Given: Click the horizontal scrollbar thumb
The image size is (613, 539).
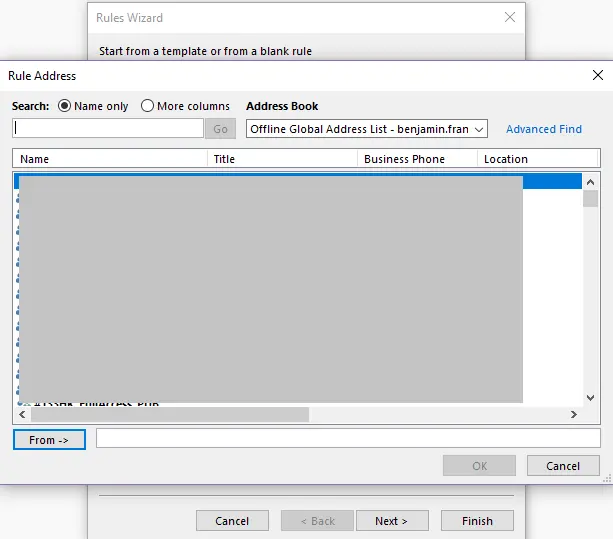Looking at the screenshot, I should 170,414.
